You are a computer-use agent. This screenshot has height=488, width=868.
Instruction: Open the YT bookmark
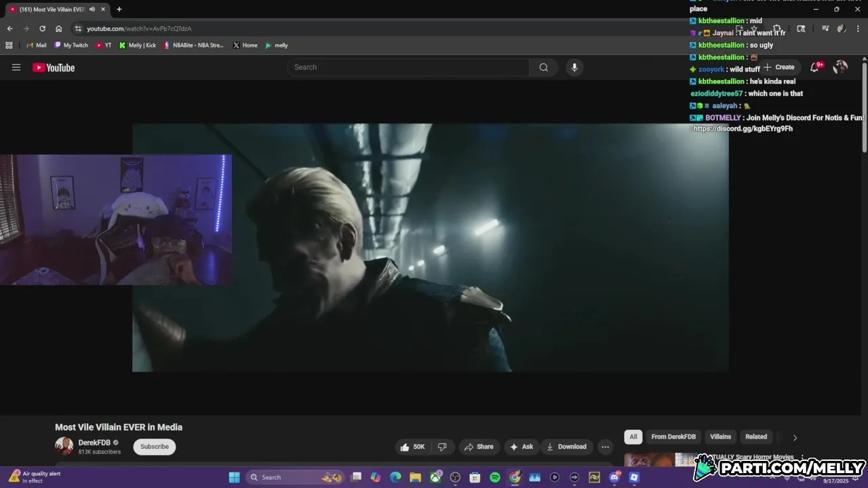(104, 45)
